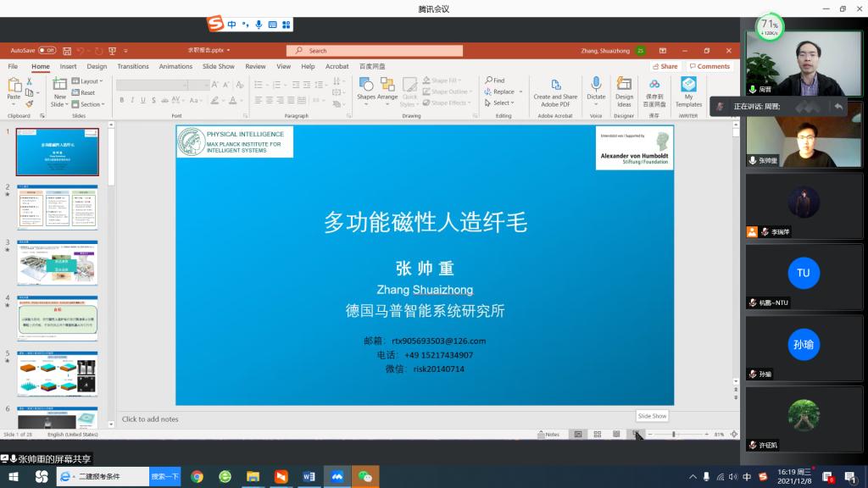Toggle the Notes pane in status bar
The image size is (868, 488).
point(548,435)
